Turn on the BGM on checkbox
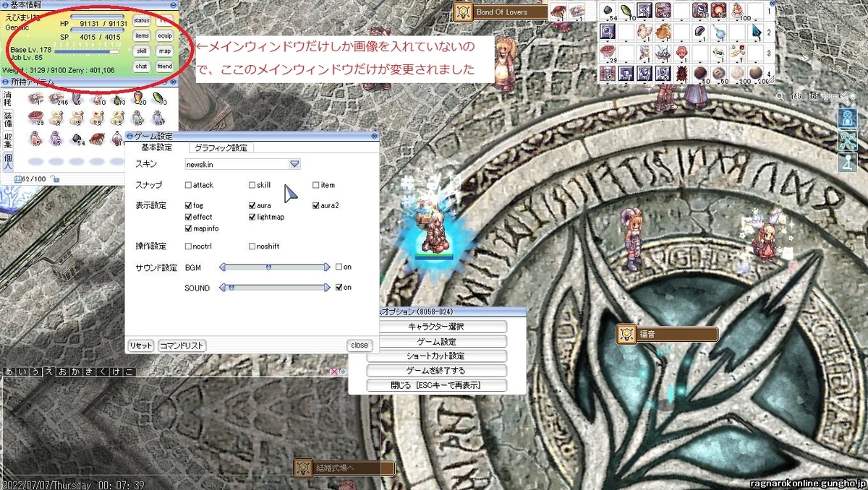868x490 pixels. 339,267
